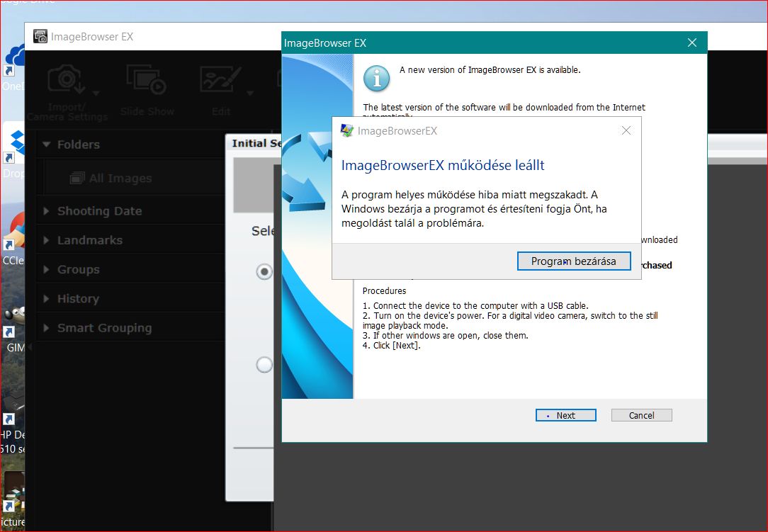Click the Initial Settings dialog title
The image size is (768, 532).
click(256, 143)
